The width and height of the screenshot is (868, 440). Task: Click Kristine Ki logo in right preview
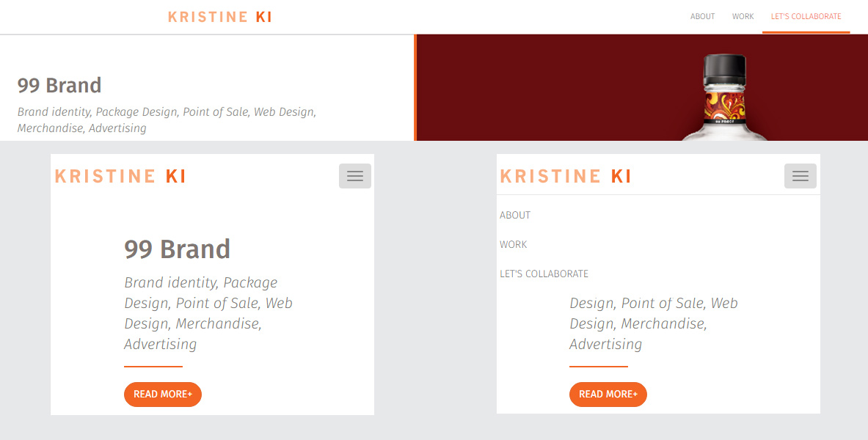click(x=566, y=176)
